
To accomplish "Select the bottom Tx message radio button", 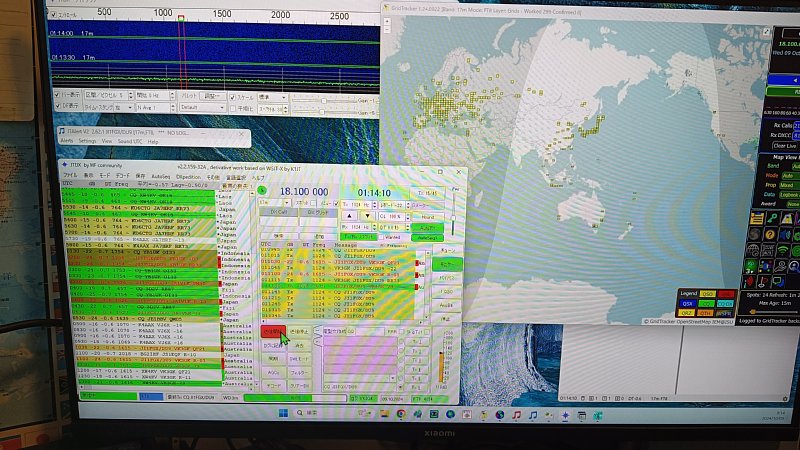I will tap(401, 387).
